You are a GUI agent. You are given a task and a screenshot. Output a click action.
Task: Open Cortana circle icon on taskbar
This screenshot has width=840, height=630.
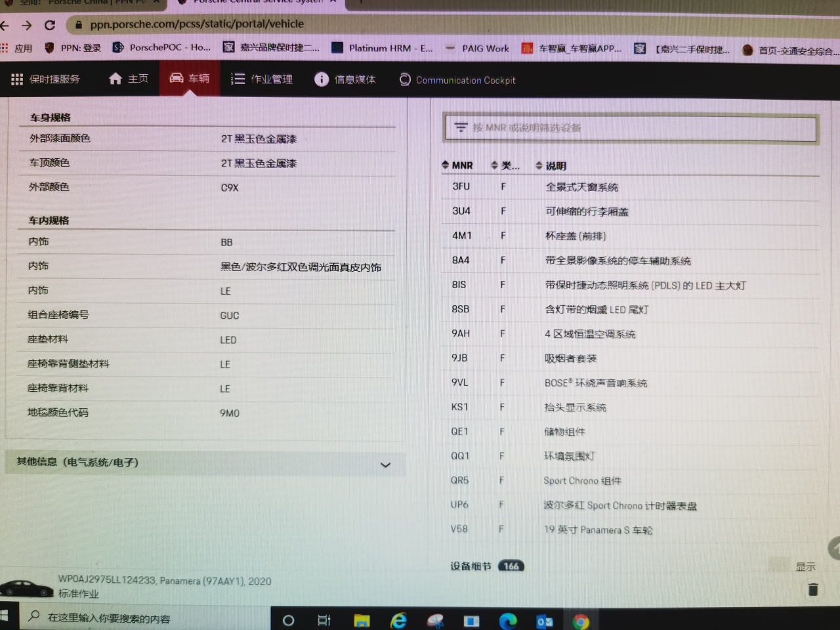pyautogui.click(x=288, y=619)
